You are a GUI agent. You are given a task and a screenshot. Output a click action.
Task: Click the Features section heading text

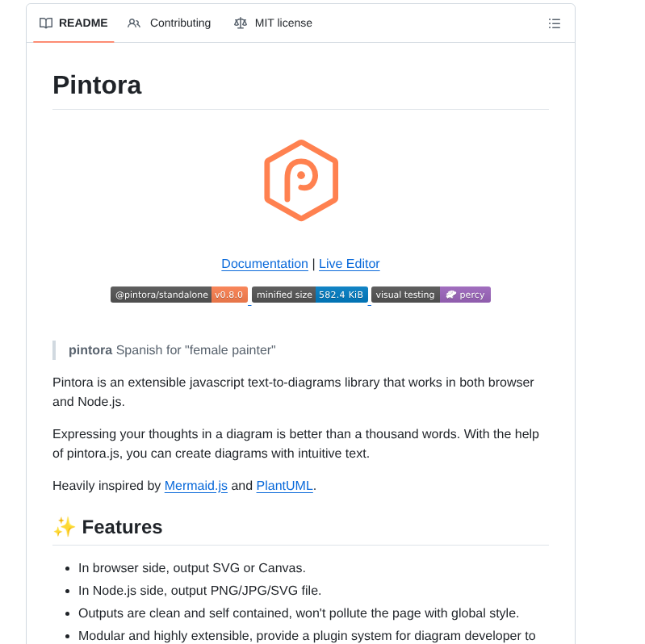(122, 527)
